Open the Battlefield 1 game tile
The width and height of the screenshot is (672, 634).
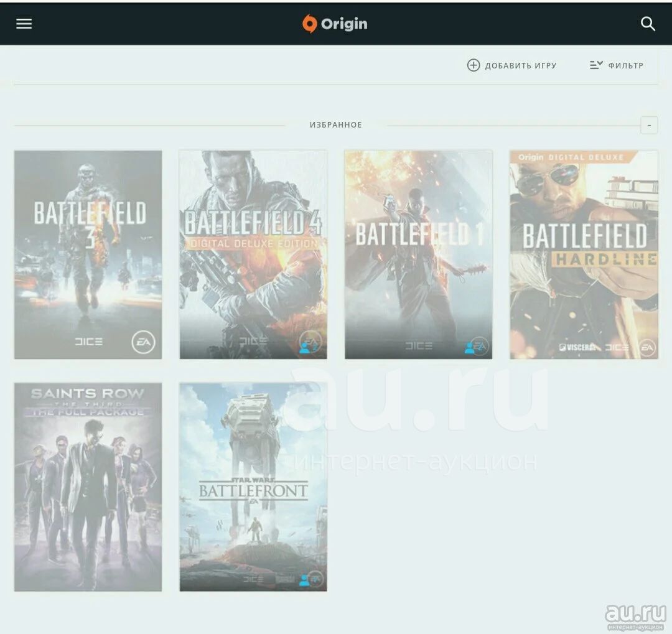point(419,254)
